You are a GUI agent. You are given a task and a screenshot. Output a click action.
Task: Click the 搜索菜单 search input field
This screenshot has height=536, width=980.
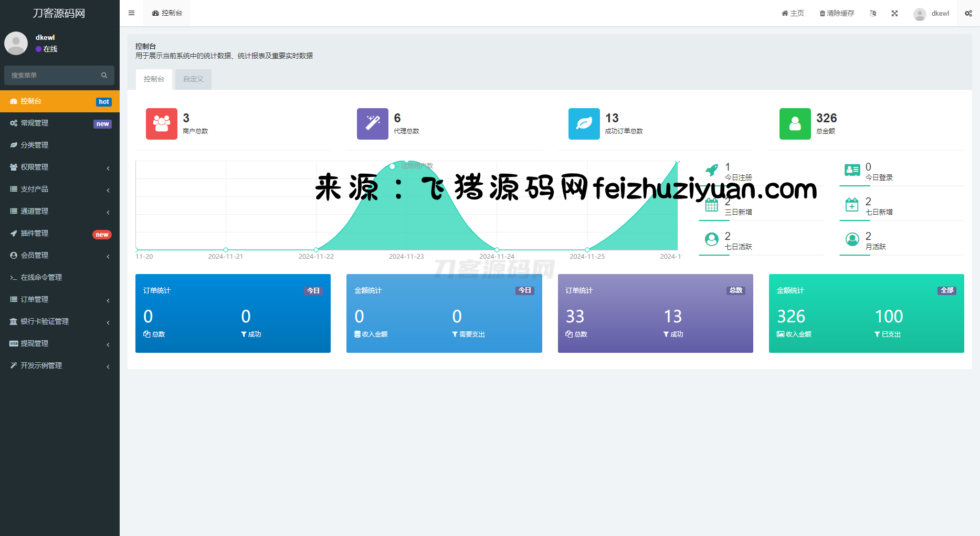[x=52, y=75]
